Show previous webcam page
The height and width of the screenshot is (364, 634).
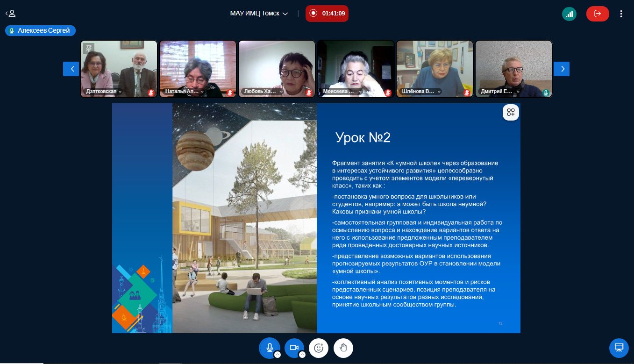click(71, 69)
